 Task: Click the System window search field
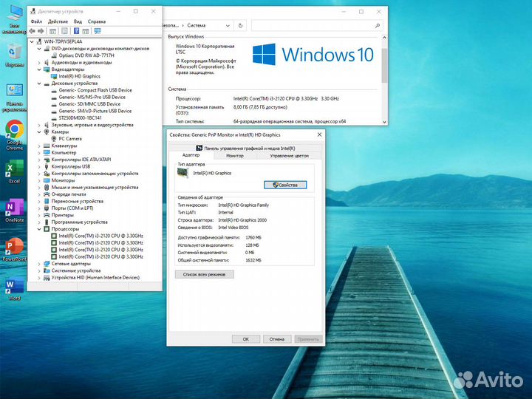316,25
